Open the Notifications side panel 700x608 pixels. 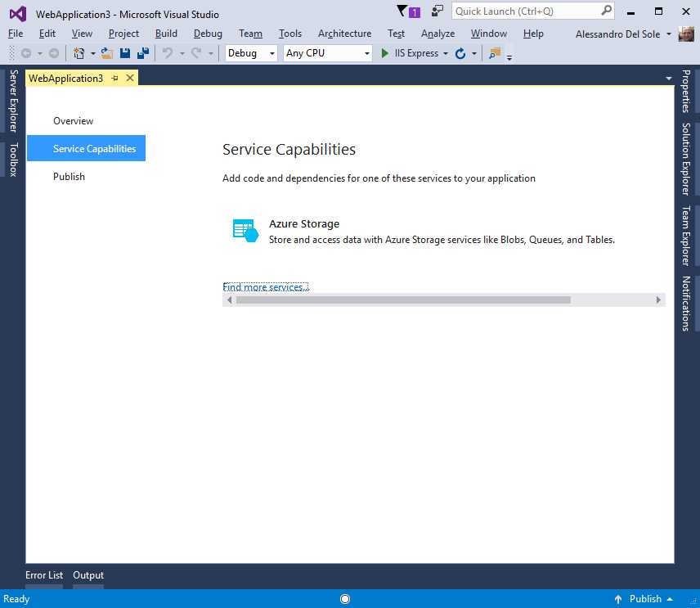click(x=686, y=304)
